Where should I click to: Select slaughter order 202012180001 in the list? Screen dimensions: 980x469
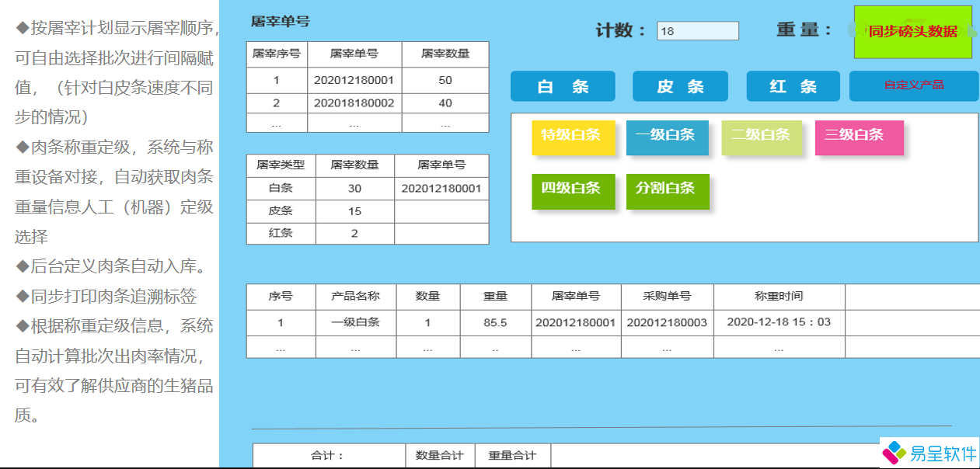356,79
